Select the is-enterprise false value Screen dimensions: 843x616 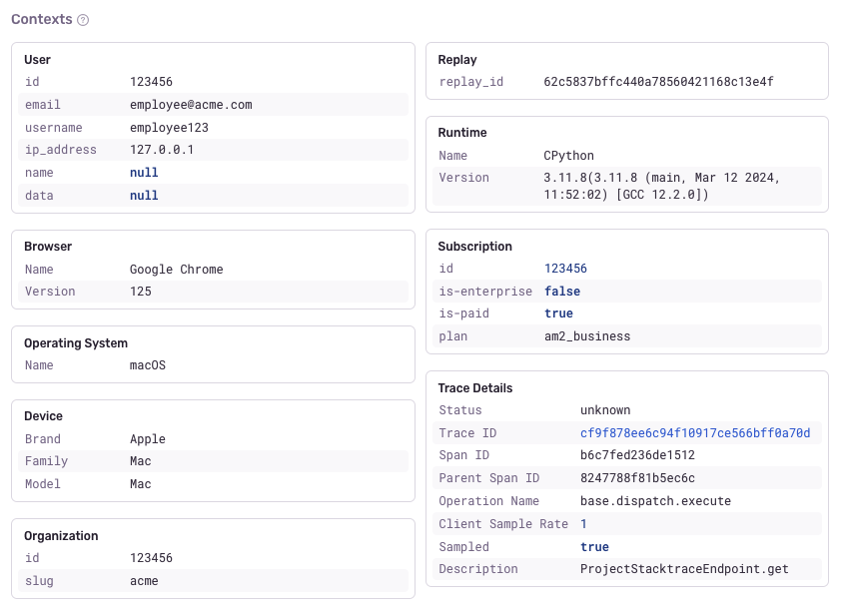562,292
